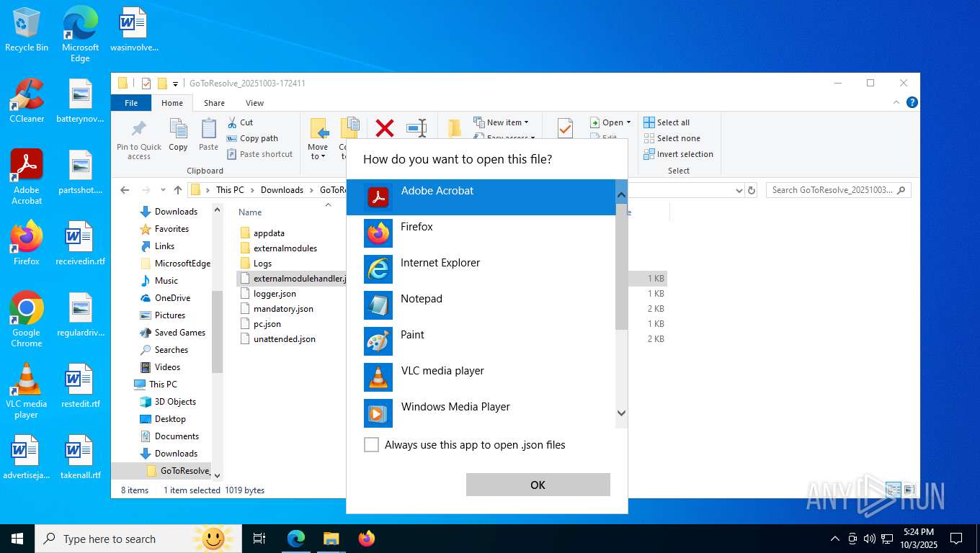980x553 pixels.
Task: Show hidden system tray icons chevron
Action: [835, 539]
